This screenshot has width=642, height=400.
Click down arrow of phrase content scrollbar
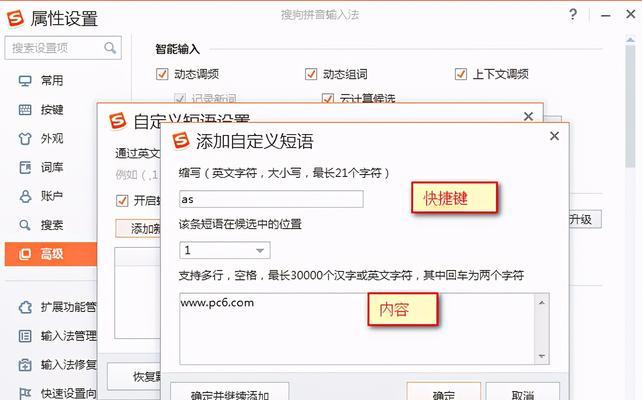click(x=542, y=356)
